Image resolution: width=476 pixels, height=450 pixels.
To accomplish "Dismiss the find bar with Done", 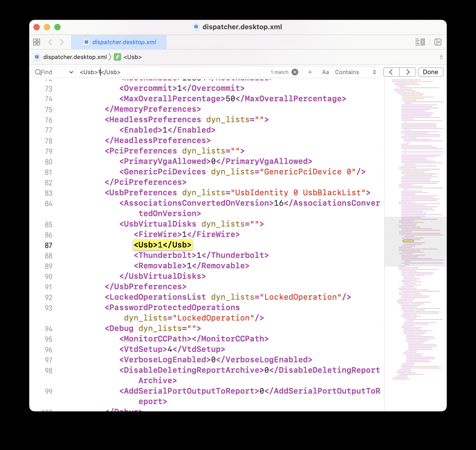I will tap(430, 72).
